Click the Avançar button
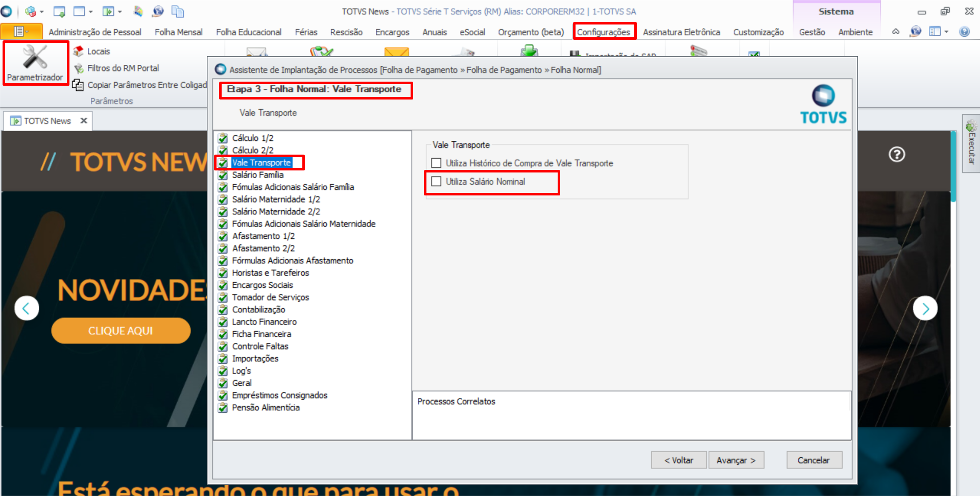The height and width of the screenshot is (496, 980). click(736, 460)
